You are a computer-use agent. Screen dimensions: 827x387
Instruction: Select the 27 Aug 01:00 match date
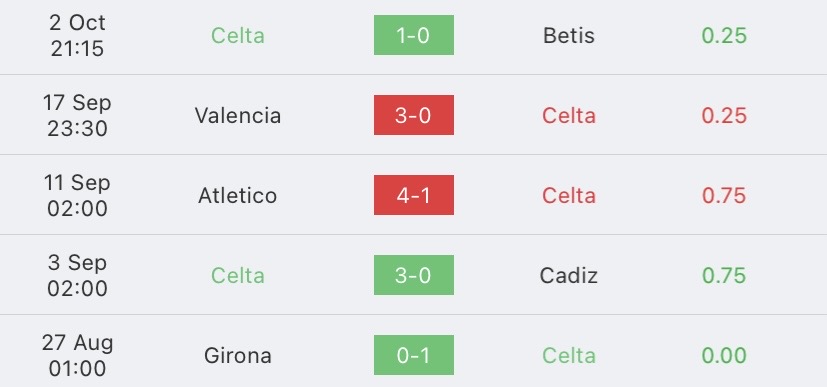click(78, 355)
